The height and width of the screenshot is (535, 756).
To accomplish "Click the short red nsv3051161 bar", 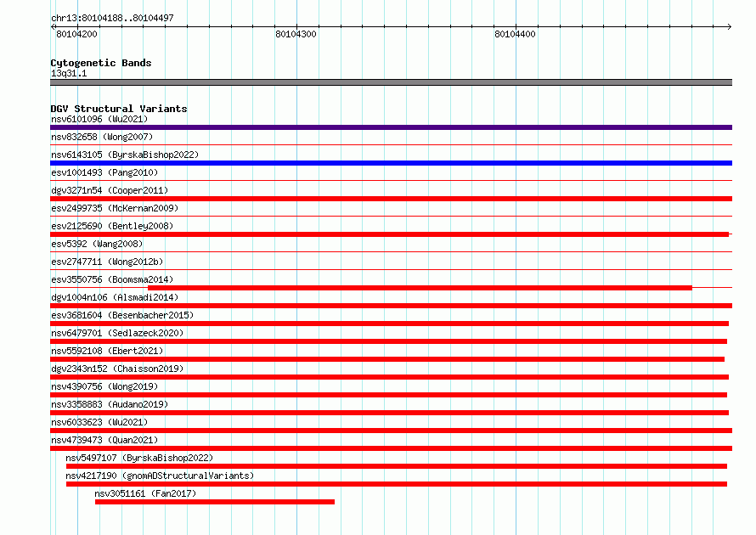I will (x=215, y=502).
